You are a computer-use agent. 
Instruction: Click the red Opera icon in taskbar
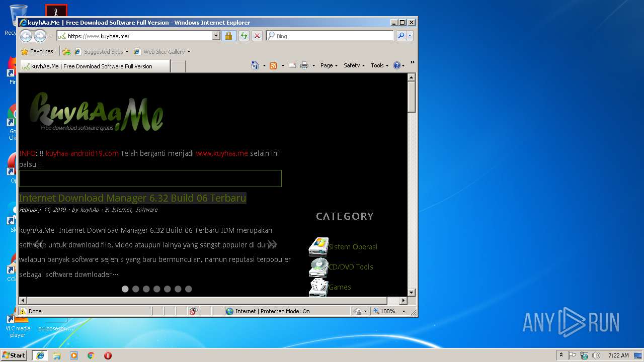108,355
